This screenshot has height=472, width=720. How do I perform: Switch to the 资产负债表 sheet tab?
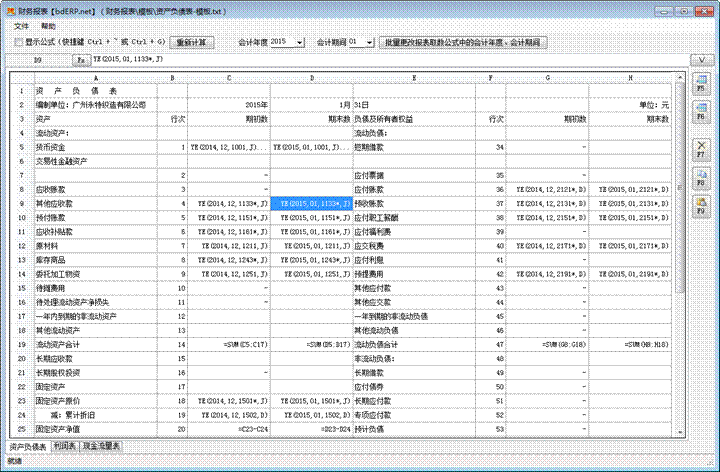pos(28,447)
